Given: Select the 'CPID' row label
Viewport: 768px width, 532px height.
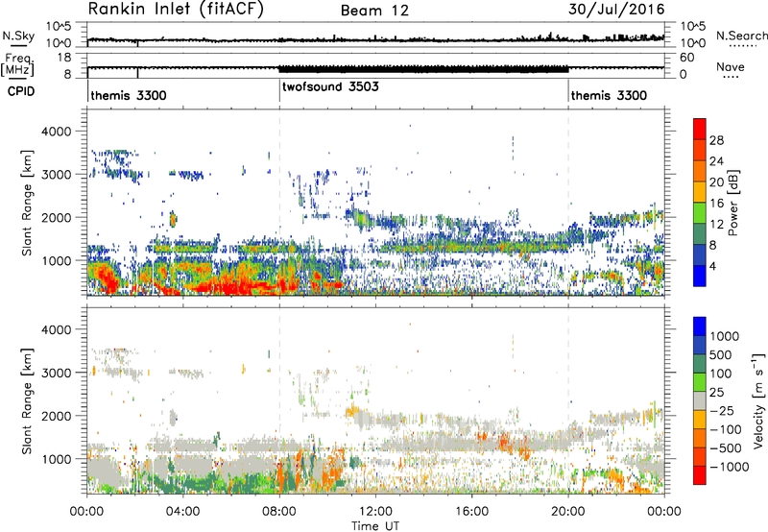Looking at the screenshot, I should pos(21,91).
